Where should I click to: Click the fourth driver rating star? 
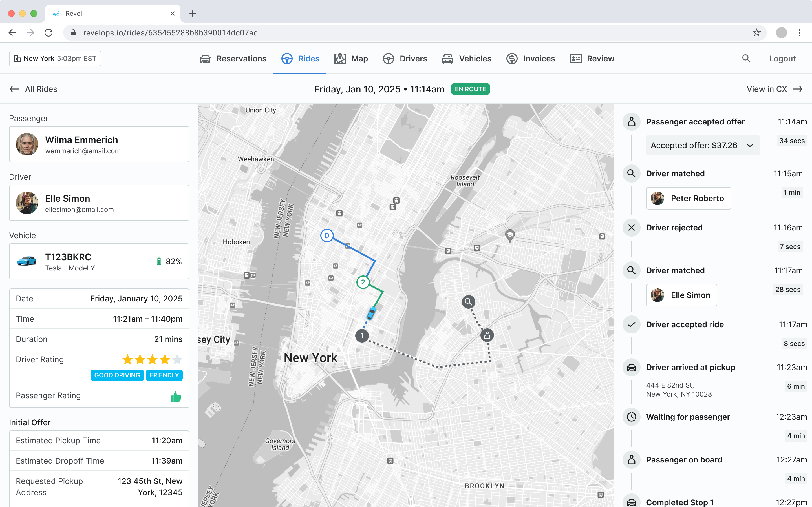tap(165, 360)
